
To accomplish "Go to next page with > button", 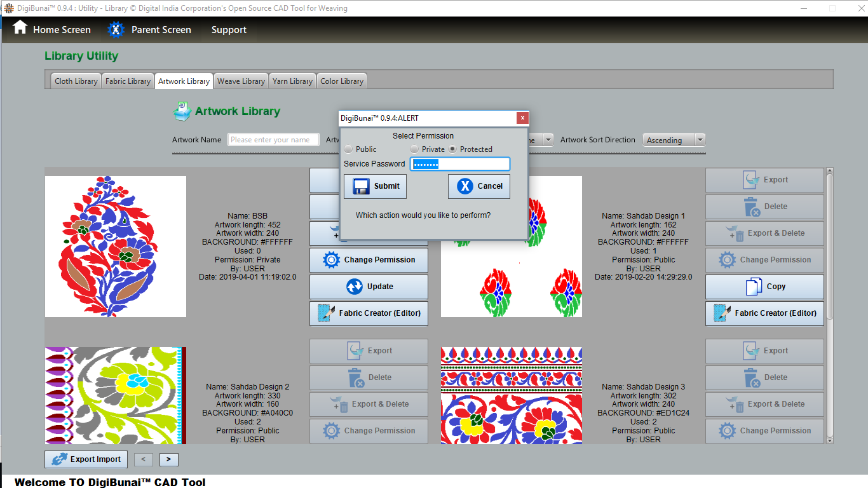I will coord(168,459).
